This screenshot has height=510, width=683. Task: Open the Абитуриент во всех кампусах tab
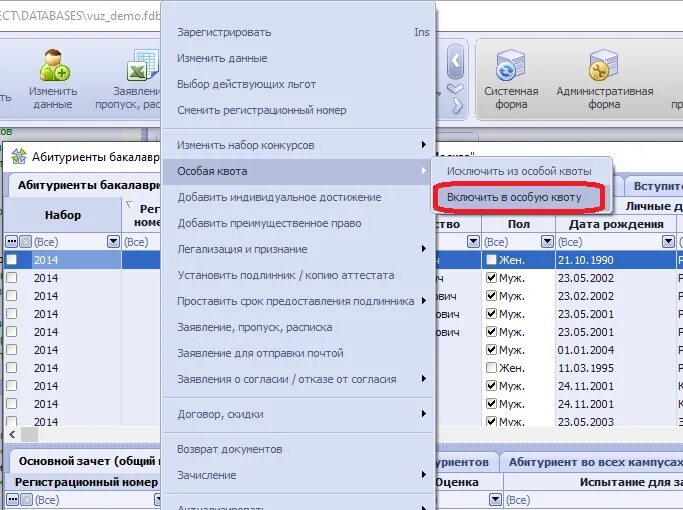click(594, 462)
